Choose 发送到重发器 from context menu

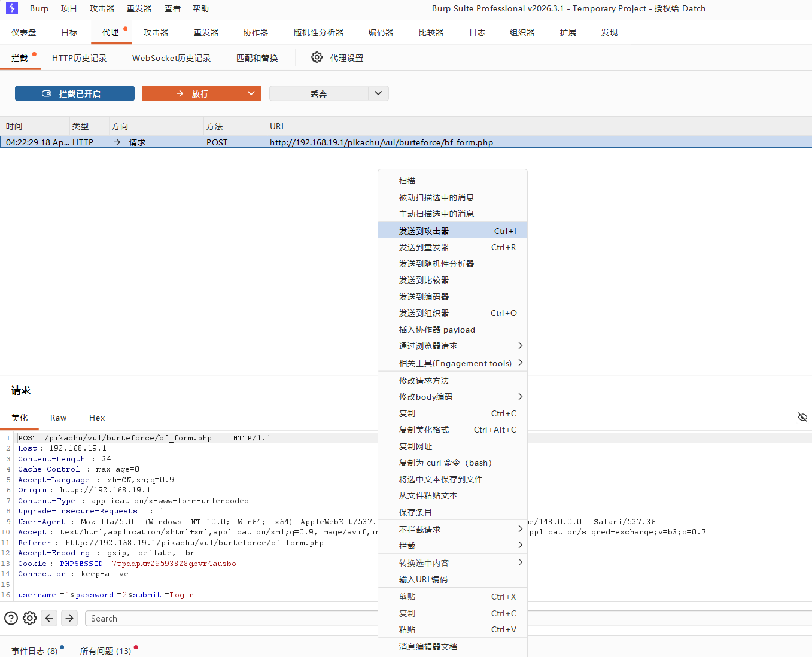452,247
